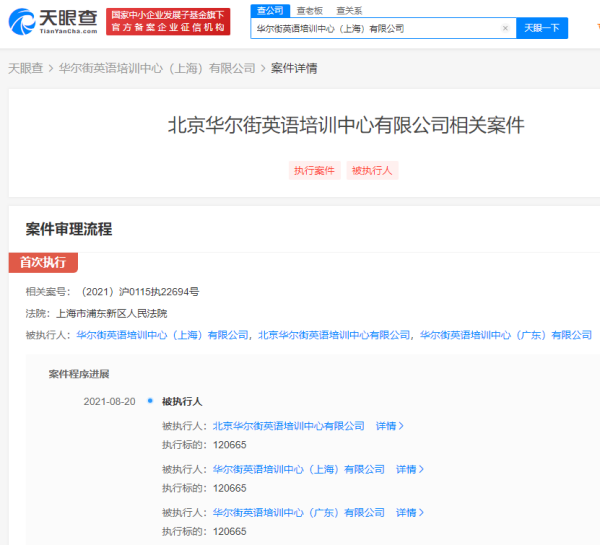
Task: Select the 查老板 search tab
Action: click(310, 11)
